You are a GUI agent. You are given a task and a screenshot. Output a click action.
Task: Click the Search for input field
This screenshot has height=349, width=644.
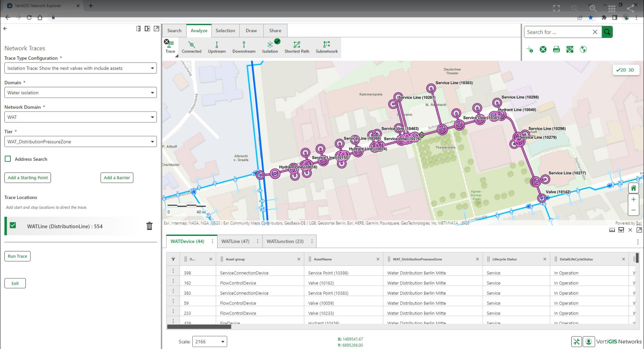[558, 32]
